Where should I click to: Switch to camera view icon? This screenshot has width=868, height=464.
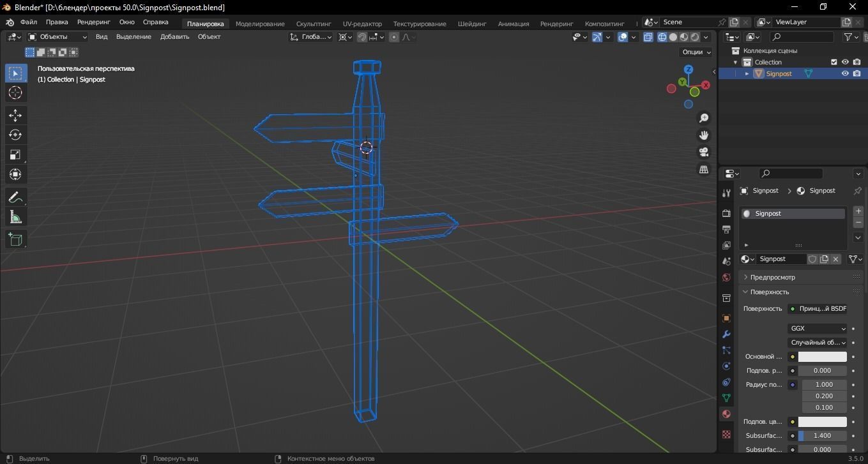[x=704, y=153]
